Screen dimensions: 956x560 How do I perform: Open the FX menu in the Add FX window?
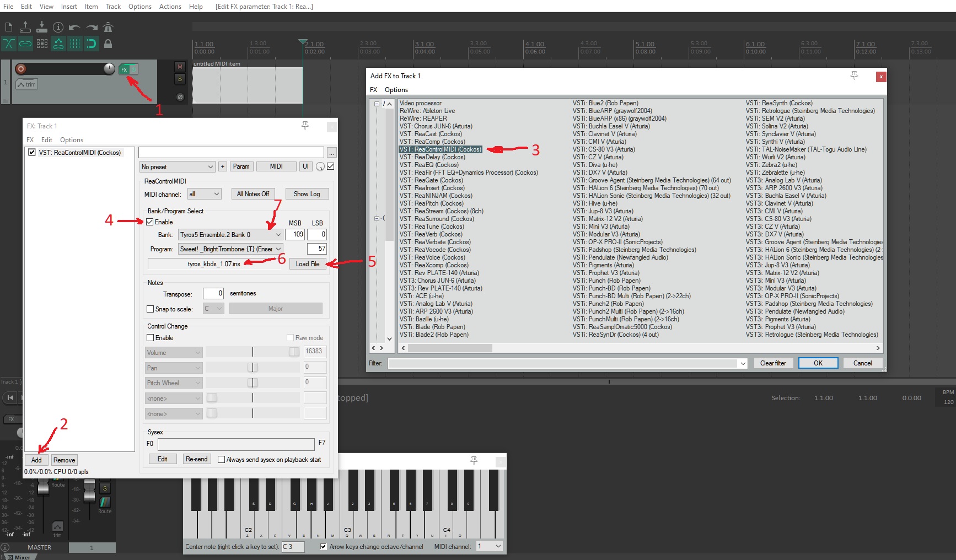373,90
